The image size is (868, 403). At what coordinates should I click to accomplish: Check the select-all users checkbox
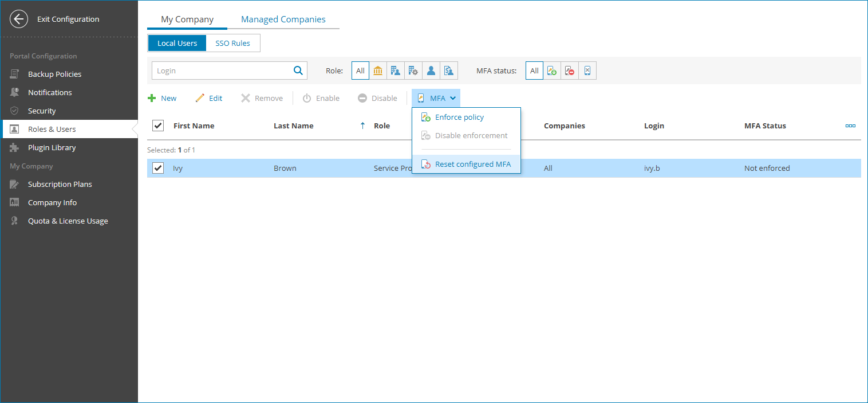click(157, 125)
